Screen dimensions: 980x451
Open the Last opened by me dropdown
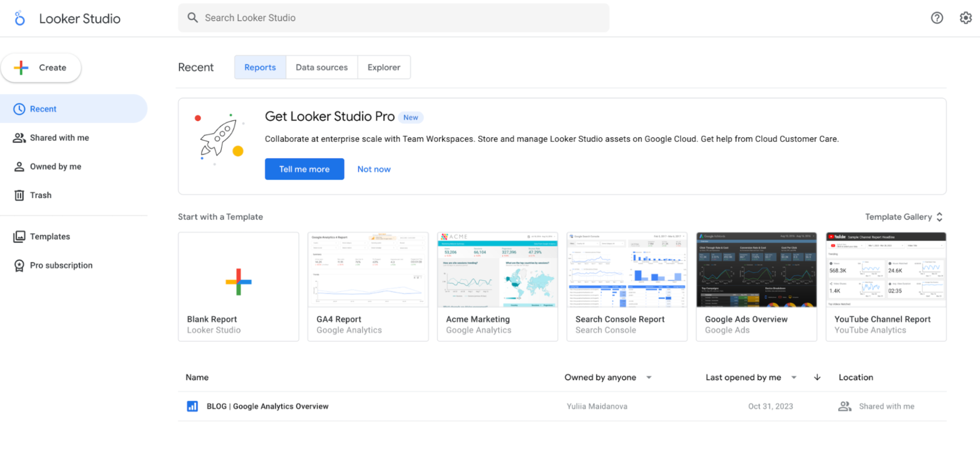750,377
